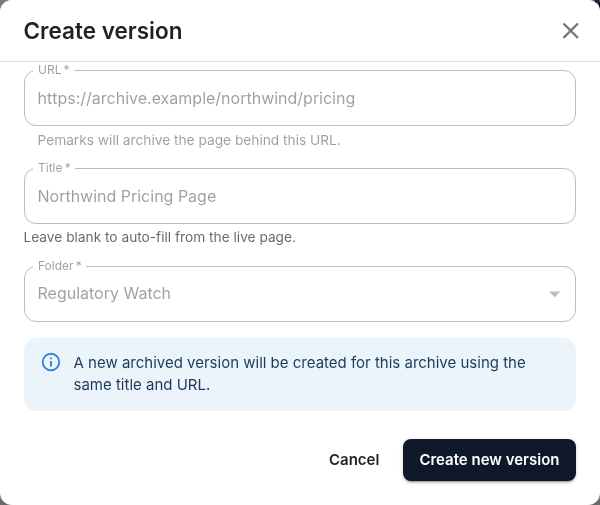Click the Folder dropdown arrow
The height and width of the screenshot is (505, 600).
(554, 294)
